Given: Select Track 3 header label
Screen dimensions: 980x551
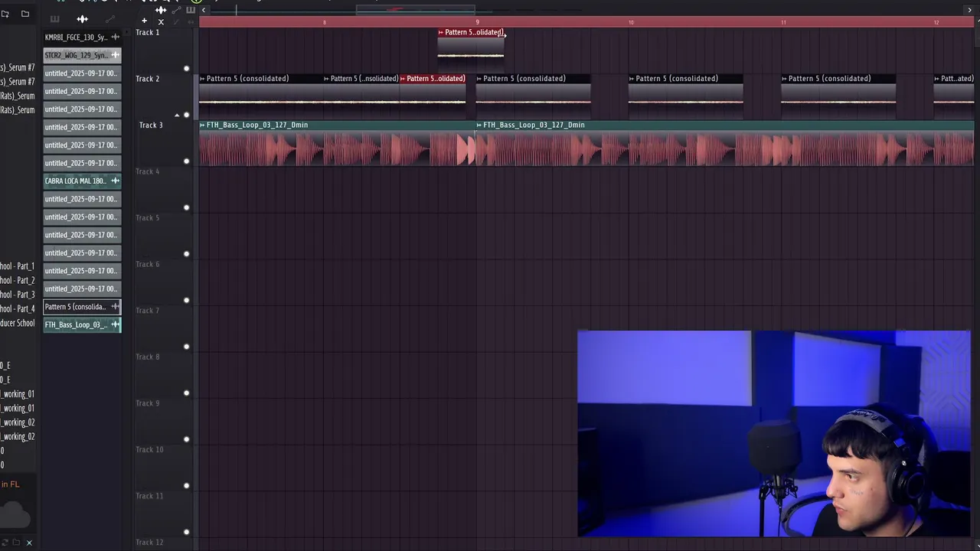Looking at the screenshot, I should pos(151,125).
